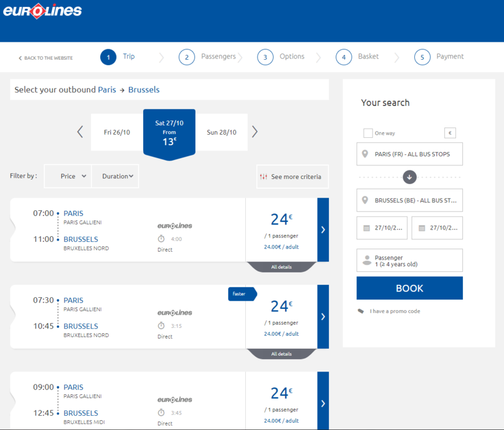Click Back to the website link
This screenshot has width=504, height=430.
click(45, 58)
